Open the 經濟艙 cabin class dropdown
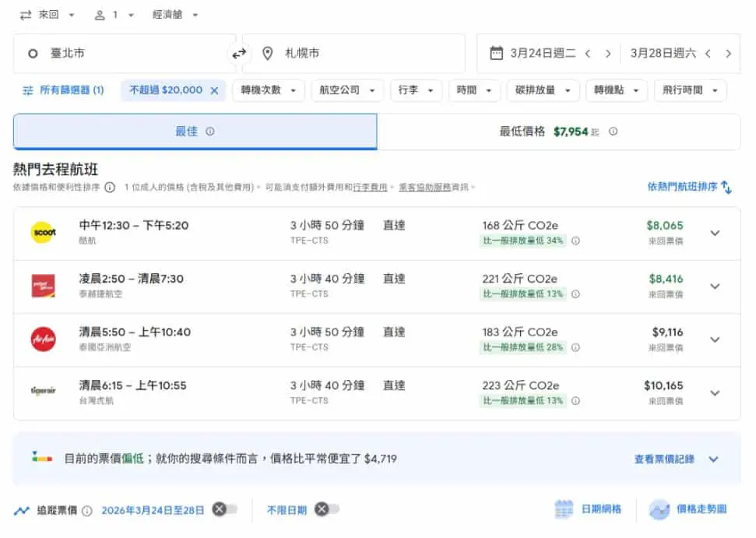 tap(175, 15)
